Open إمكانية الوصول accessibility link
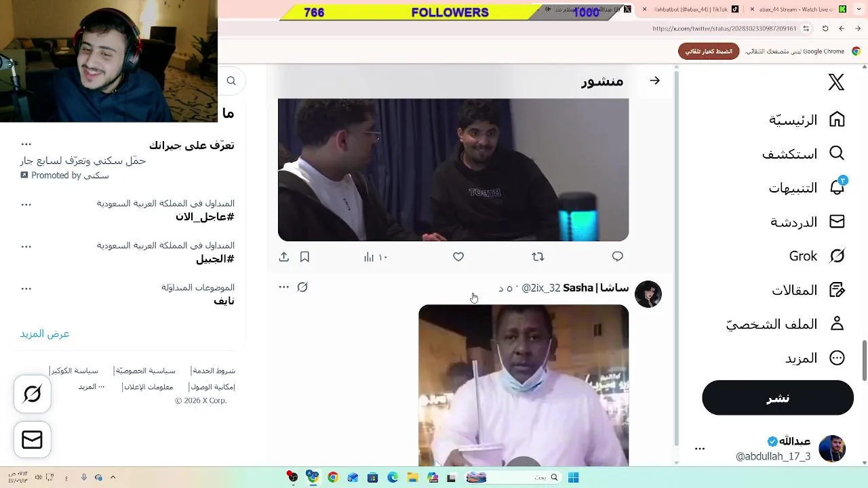Screen dimensions: 868x488 click(212, 387)
